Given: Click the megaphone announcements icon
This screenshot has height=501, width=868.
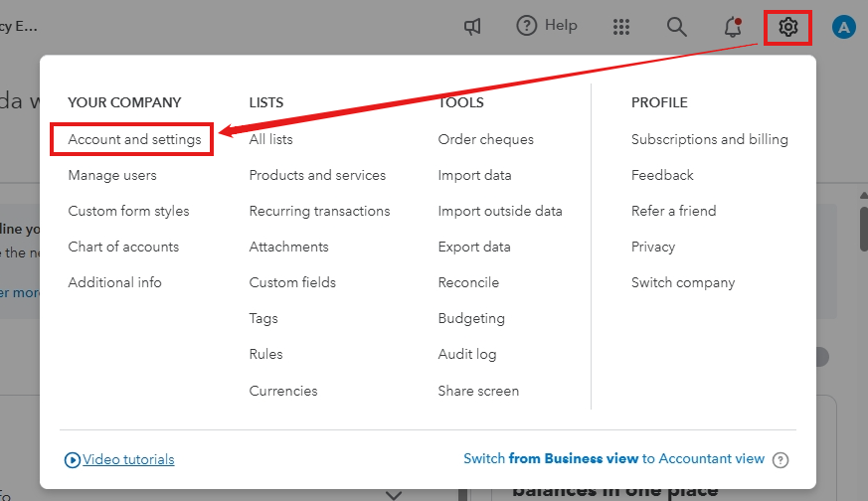Looking at the screenshot, I should 473,27.
